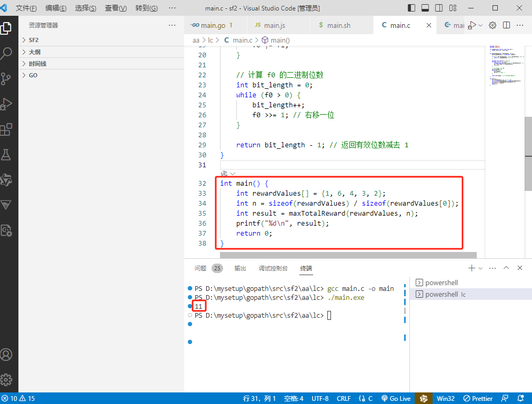Expand the 时间线 timeline section
Image resolution: width=532 pixels, height=404 pixels.
[102, 64]
